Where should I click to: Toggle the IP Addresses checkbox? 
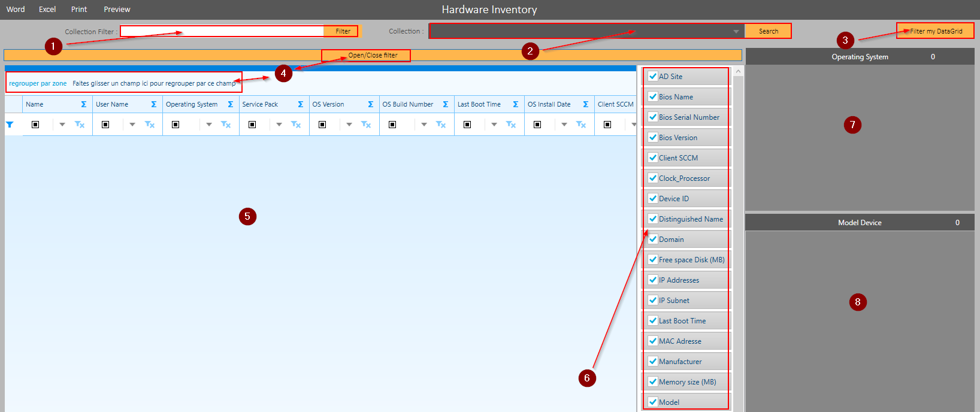pos(653,280)
